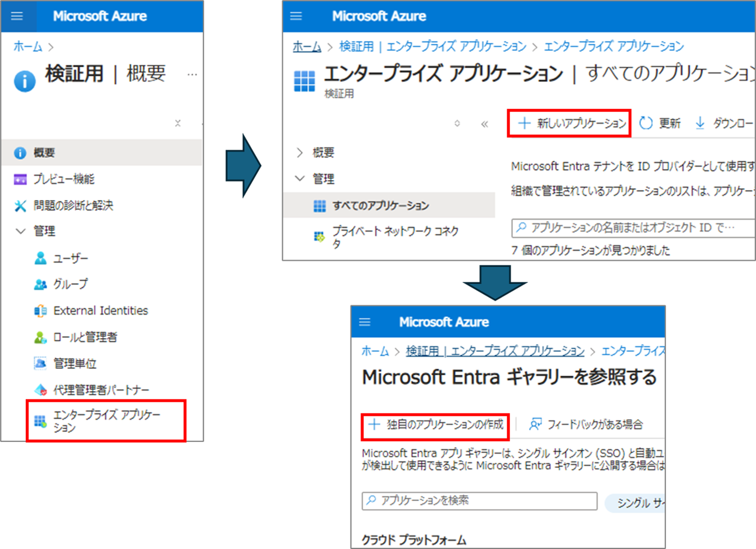Click the アプリケーションの名前またはオブジェクト ID search field
Viewport: 756px width, 549px height.
(633, 227)
